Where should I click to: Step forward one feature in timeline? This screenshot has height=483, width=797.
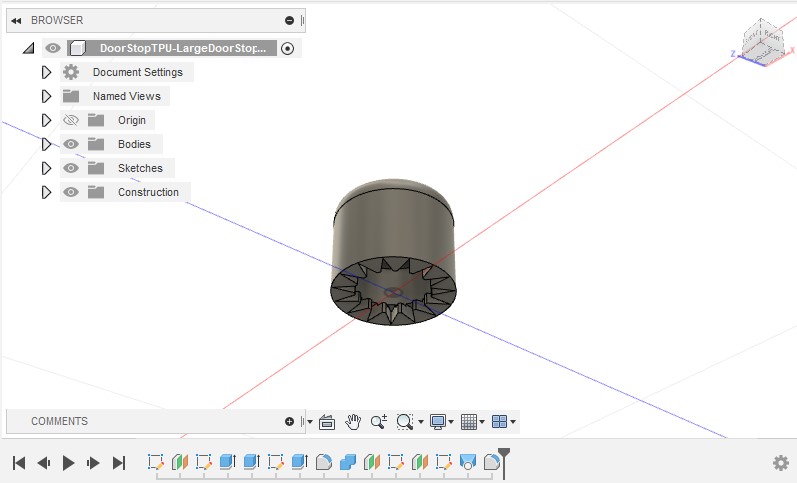(x=94, y=463)
